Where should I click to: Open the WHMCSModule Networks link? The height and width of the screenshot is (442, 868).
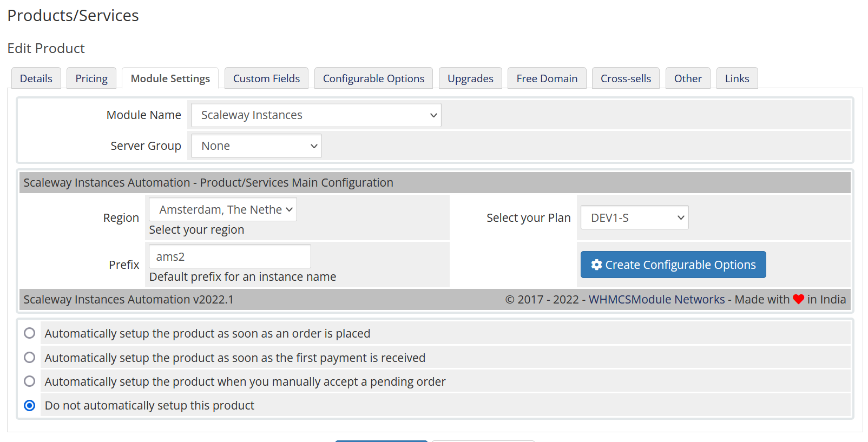[656, 299]
